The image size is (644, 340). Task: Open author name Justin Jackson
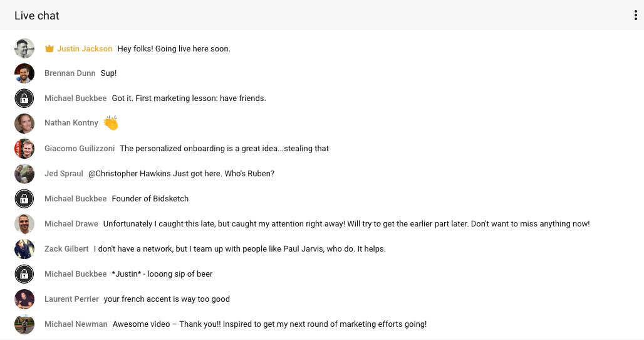coord(85,48)
